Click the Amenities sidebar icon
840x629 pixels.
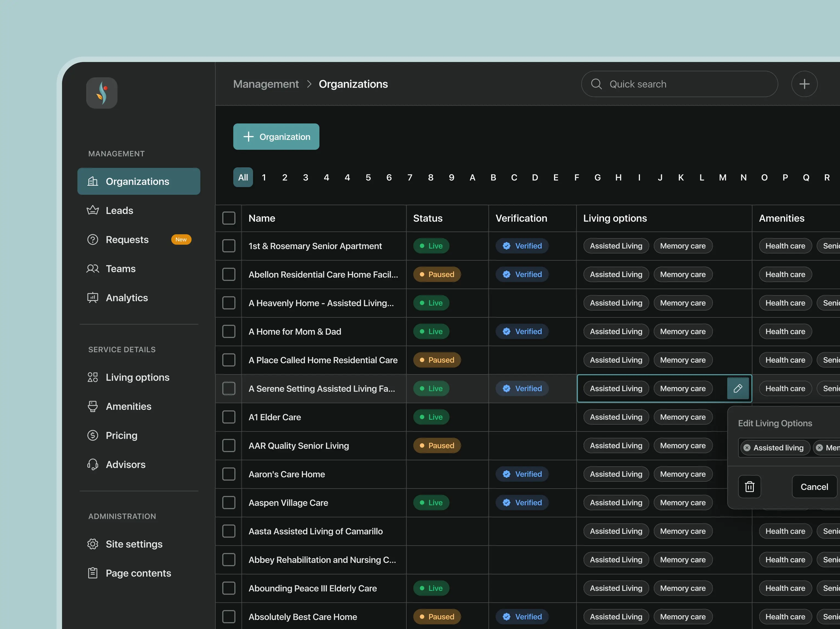pos(93,406)
